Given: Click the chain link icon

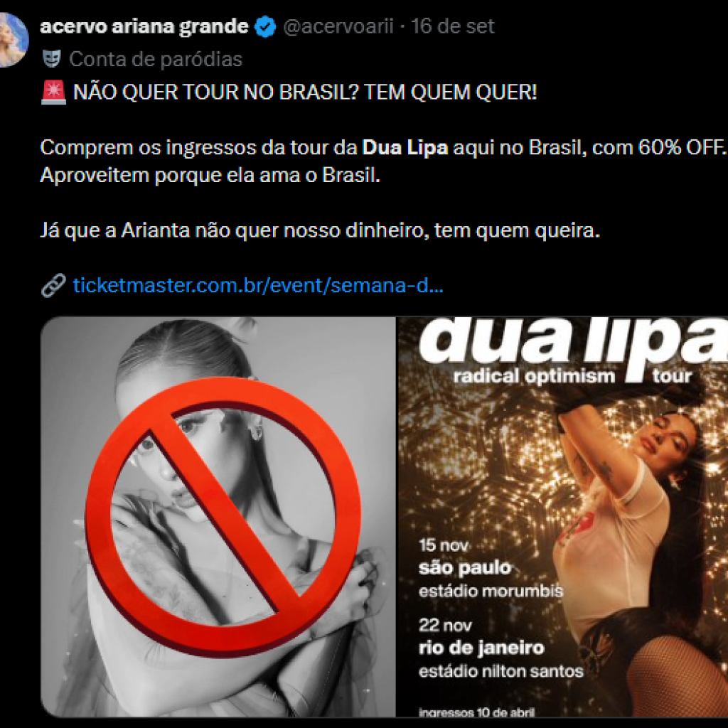Looking at the screenshot, I should pyautogui.click(x=53, y=285).
